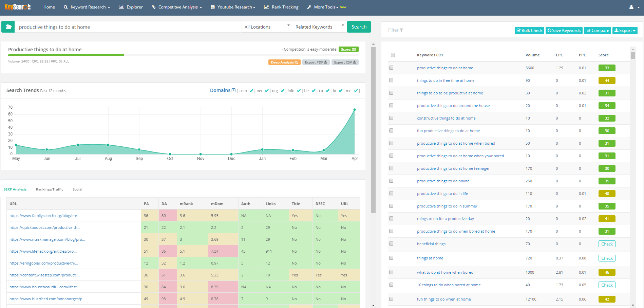The height and width of the screenshot is (308, 644).
Task: Select checkbox for 'what to do at home when bored'
Action: [x=391, y=272]
